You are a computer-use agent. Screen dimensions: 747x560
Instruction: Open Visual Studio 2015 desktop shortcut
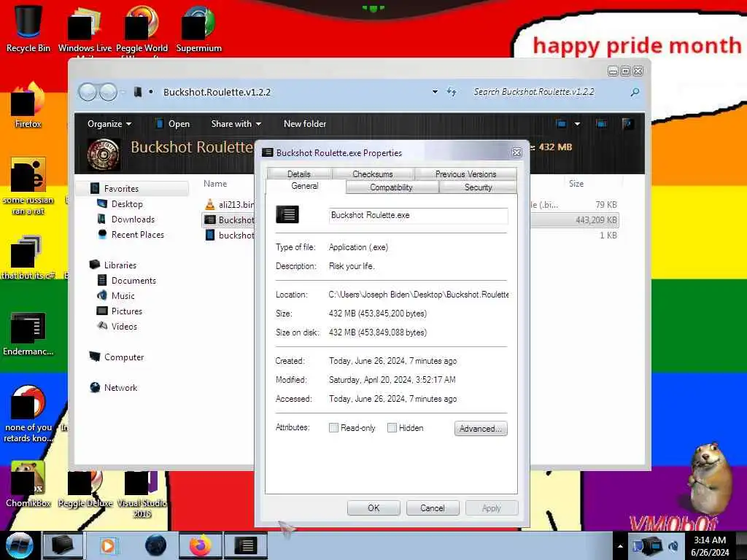click(142, 494)
